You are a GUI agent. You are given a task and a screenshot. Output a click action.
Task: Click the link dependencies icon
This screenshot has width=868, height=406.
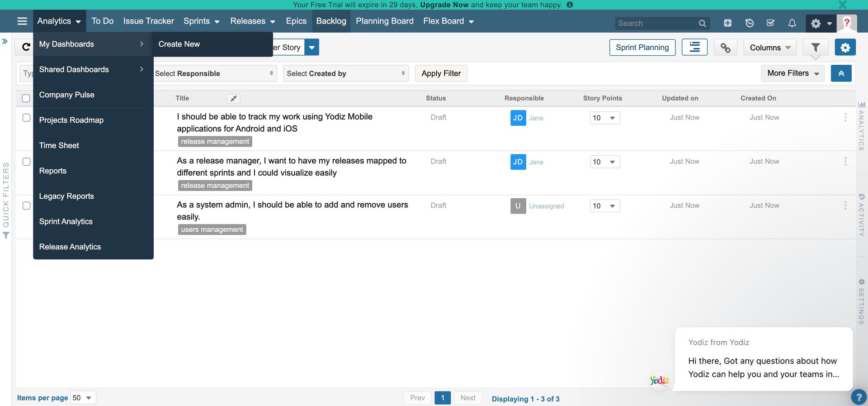click(725, 47)
